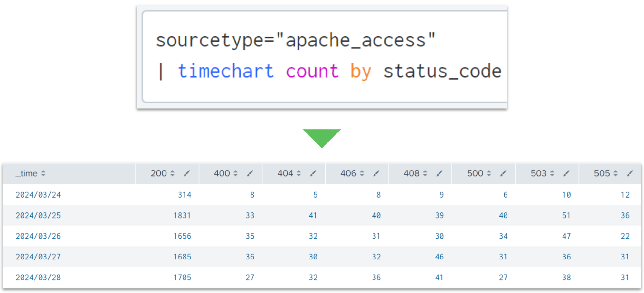Click the value 1705 in column 200
The width and height of the screenshot is (644, 293).
(x=182, y=277)
